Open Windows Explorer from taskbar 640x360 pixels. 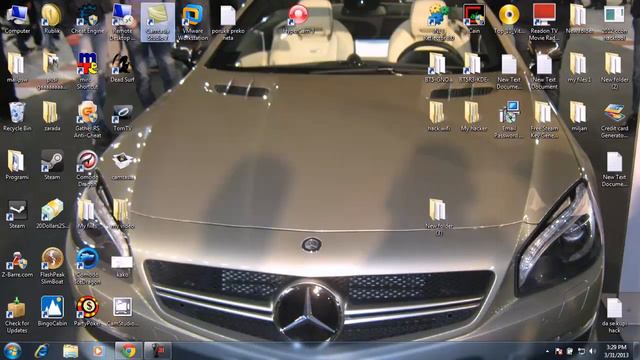(71, 351)
